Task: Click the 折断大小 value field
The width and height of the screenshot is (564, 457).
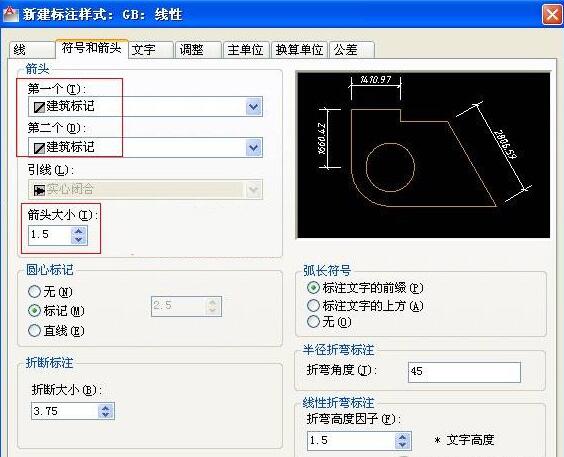Action: [65, 411]
